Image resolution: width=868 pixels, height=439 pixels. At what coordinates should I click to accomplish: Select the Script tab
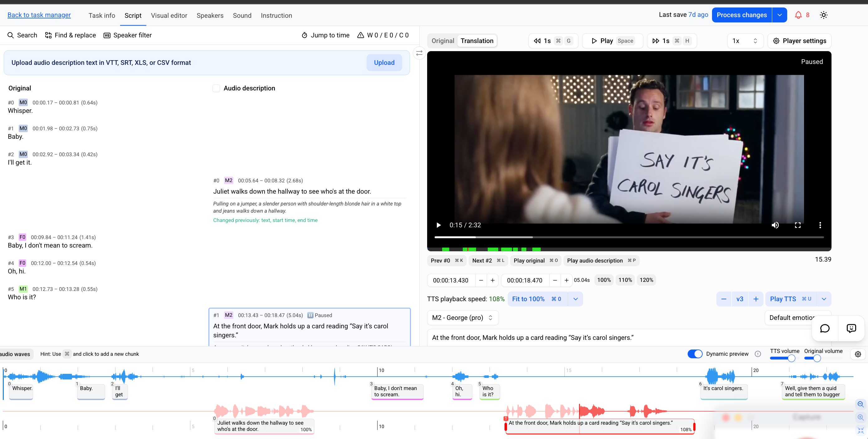[133, 16]
